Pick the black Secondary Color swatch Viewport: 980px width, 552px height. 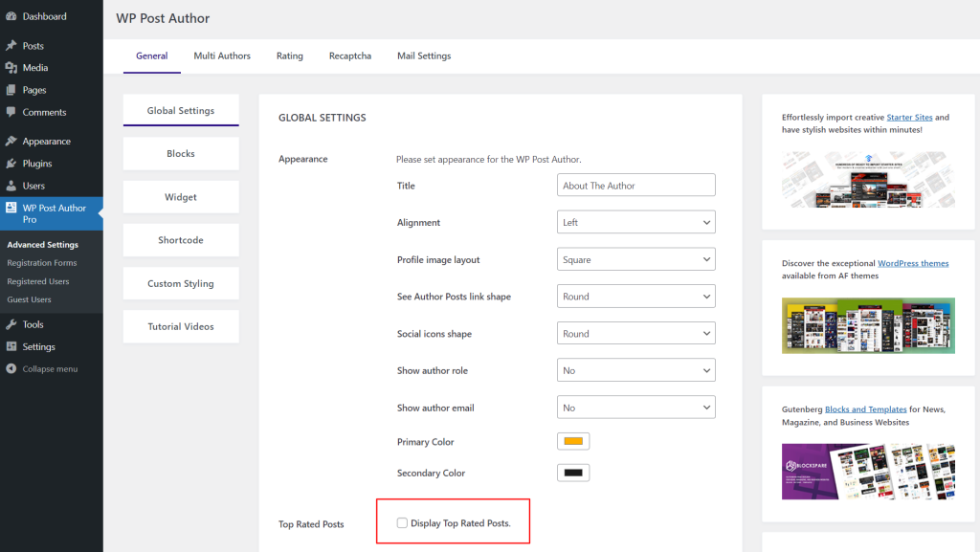573,473
